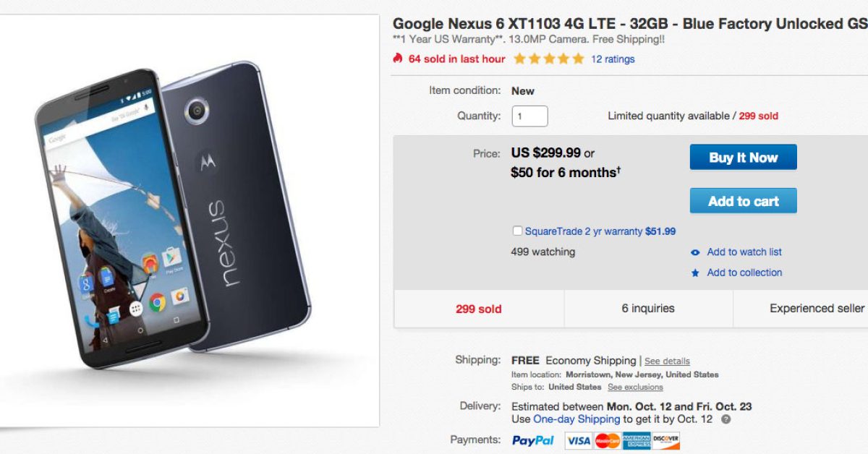
Task: Click the star icon for collection
Action: (695, 273)
